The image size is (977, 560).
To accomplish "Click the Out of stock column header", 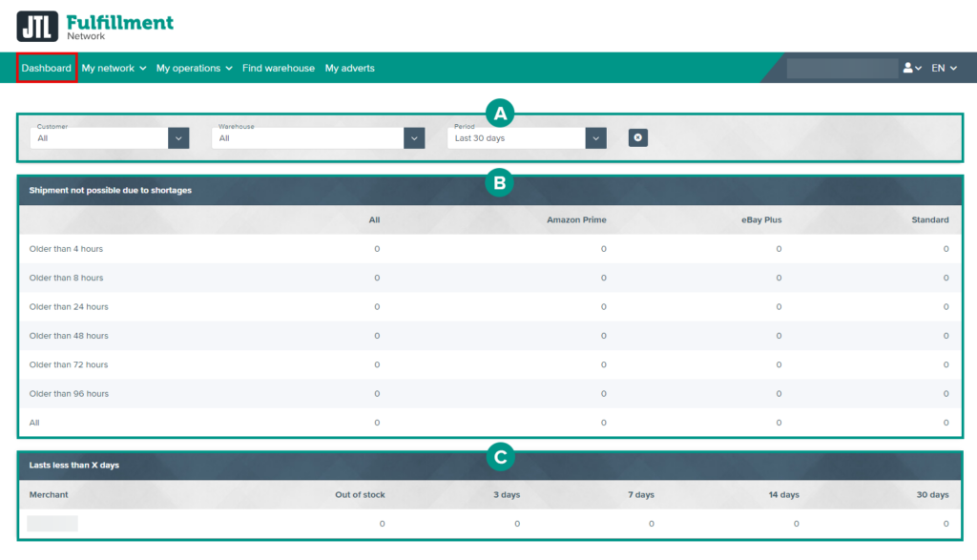I will pos(360,495).
